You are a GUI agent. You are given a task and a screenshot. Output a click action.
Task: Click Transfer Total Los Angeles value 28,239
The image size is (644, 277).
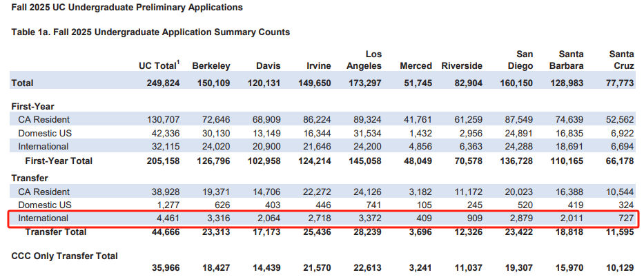tap(368, 232)
